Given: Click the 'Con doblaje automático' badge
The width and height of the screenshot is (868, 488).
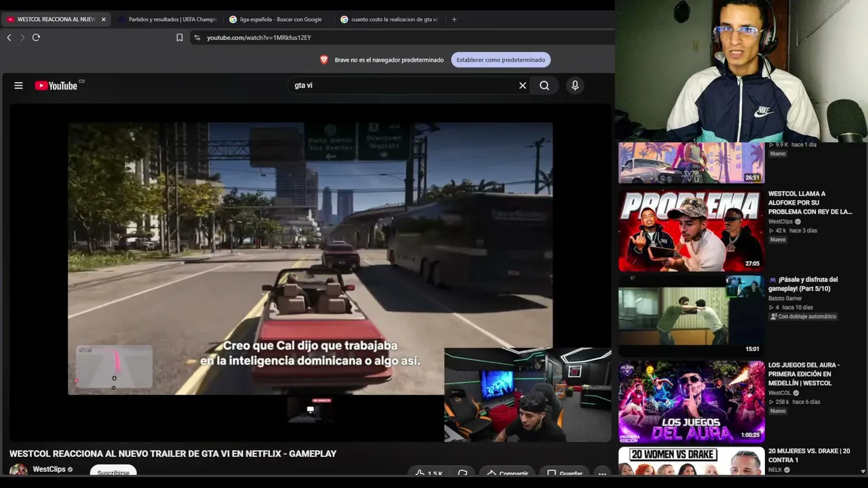Looking at the screenshot, I should click(x=804, y=317).
